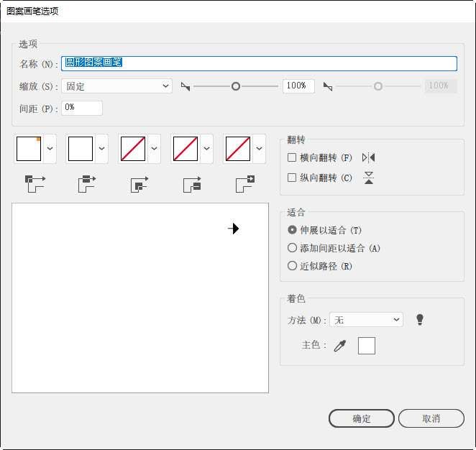The image size is (476, 450).
Task: Select 伸展以适合 (T) radio option
Action: [292, 230]
